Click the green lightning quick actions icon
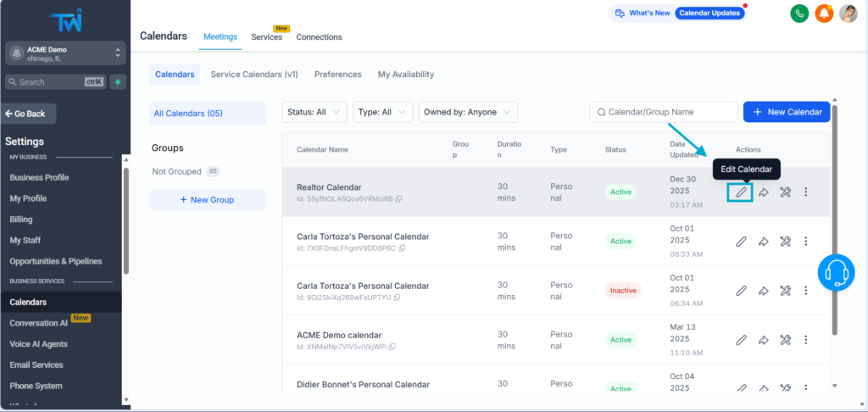Screen dimensions: 868x412 117,82
